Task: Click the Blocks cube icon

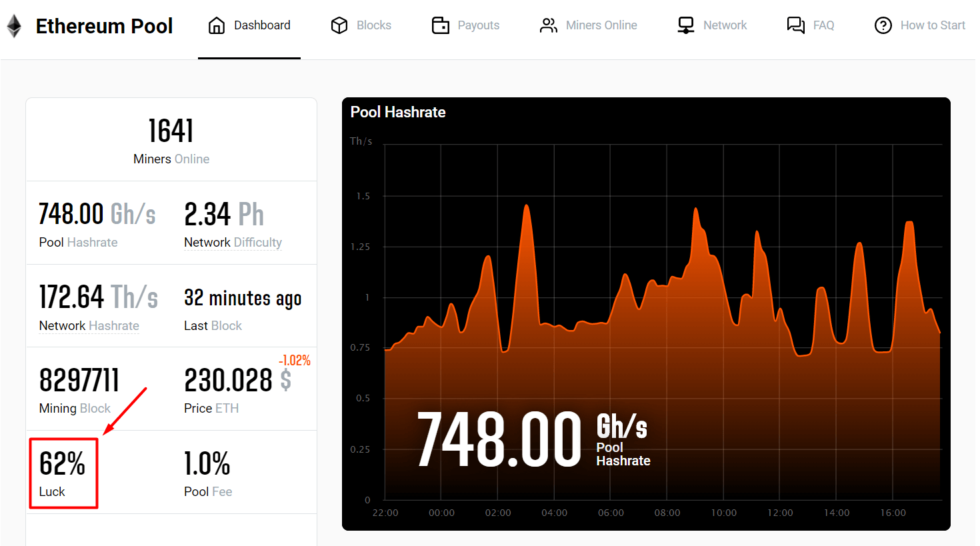Action: pos(339,25)
